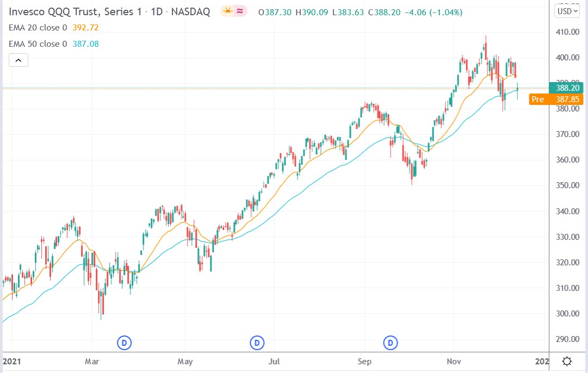Collapse the legend with the chevron button

click(x=18, y=60)
